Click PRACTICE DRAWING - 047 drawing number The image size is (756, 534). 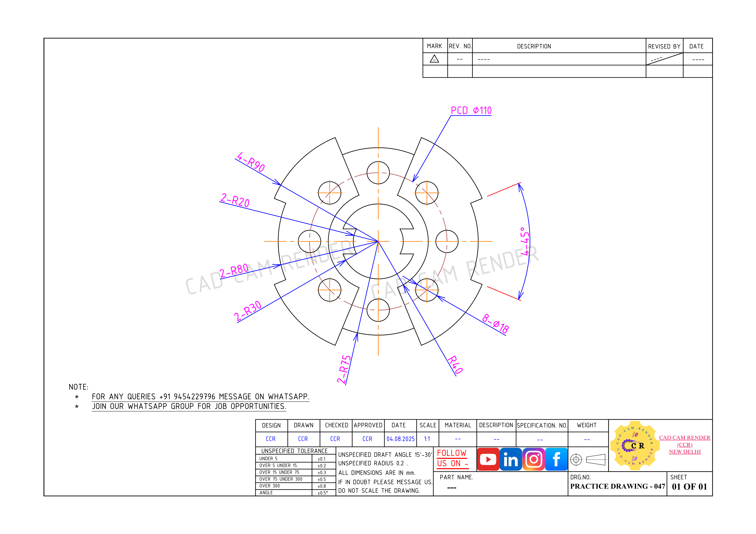coord(618,486)
